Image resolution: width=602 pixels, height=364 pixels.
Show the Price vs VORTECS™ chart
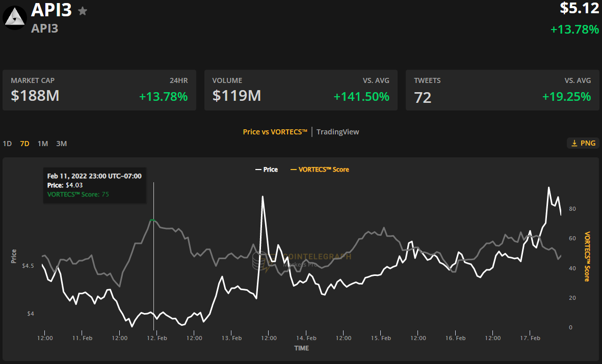click(x=275, y=132)
